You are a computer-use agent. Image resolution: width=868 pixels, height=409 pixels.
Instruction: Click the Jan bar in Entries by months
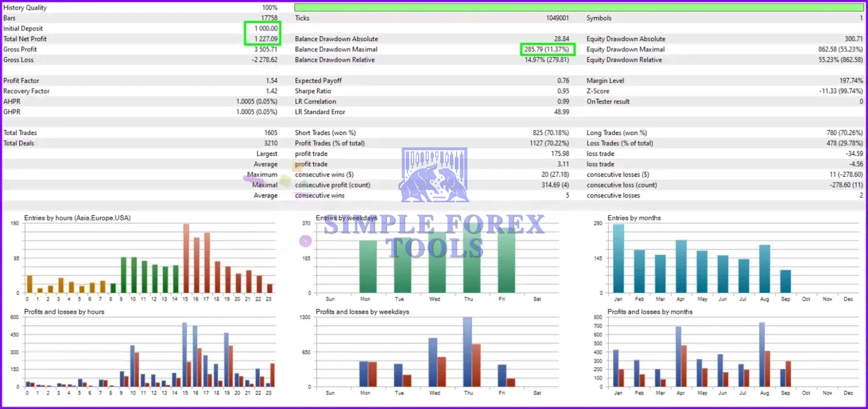coord(619,259)
